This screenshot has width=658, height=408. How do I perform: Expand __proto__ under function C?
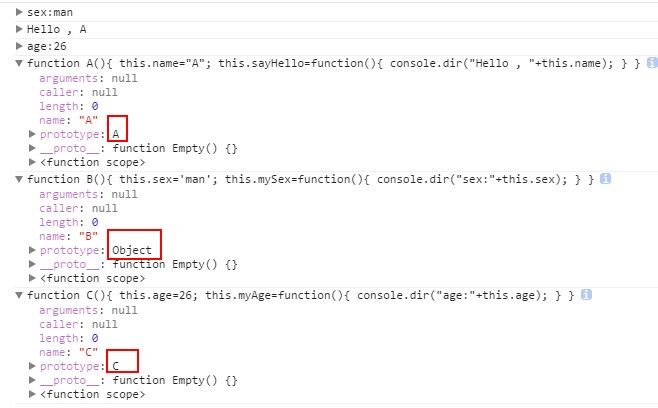tap(32, 379)
